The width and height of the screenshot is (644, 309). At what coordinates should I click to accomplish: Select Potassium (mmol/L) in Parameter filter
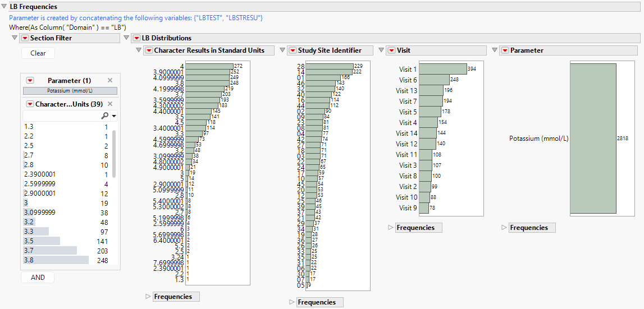70,91
